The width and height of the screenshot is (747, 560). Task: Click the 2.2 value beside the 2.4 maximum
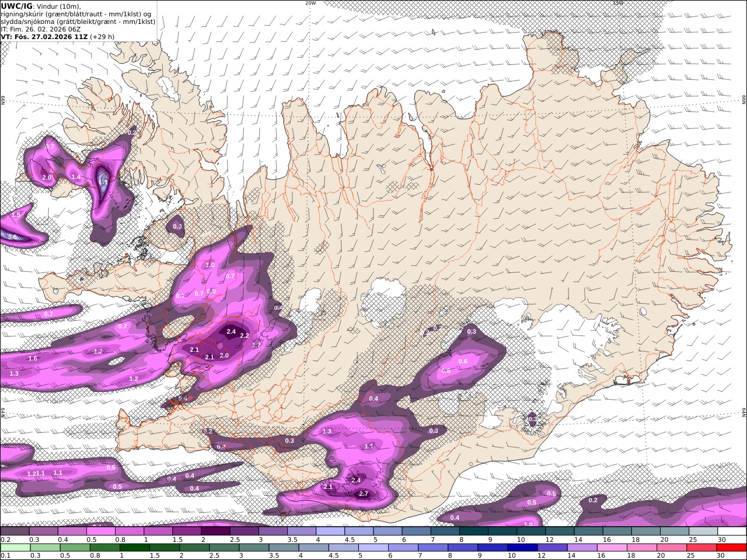pos(245,336)
